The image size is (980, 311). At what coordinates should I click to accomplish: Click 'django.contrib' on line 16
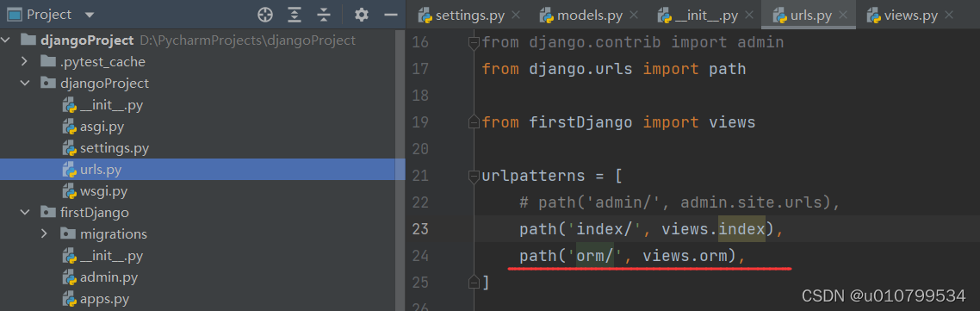(595, 42)
